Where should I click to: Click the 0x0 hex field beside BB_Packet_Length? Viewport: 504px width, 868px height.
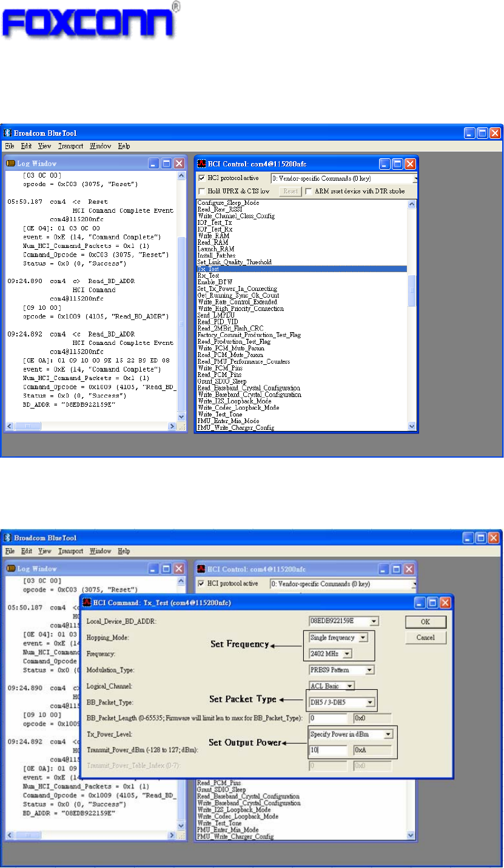[372, 718]
